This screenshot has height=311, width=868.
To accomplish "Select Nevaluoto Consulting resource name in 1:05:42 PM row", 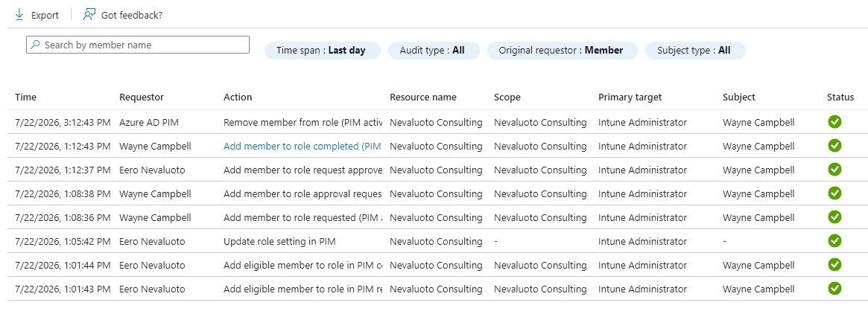I will [x=436, y=241].
